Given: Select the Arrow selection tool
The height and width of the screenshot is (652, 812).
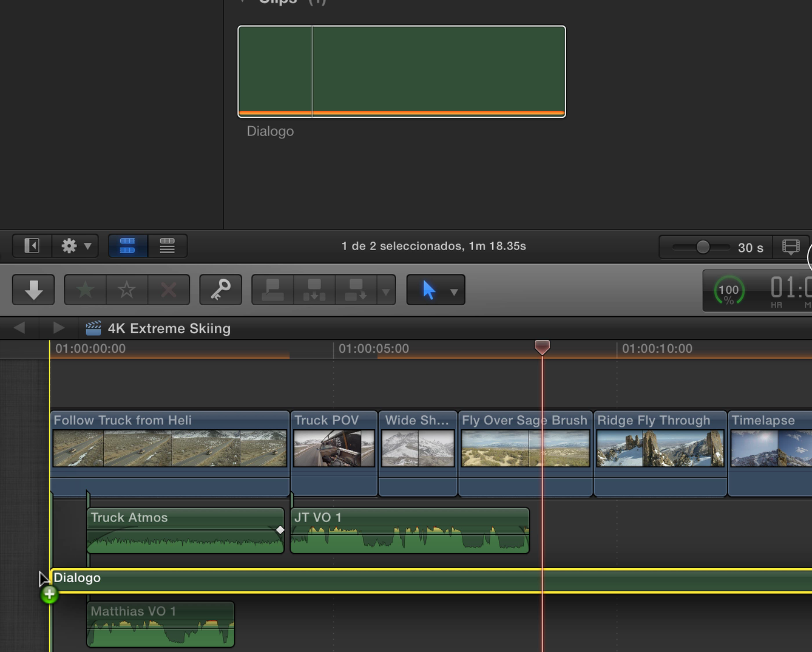Looking at the screenshot, I should 429,290.
